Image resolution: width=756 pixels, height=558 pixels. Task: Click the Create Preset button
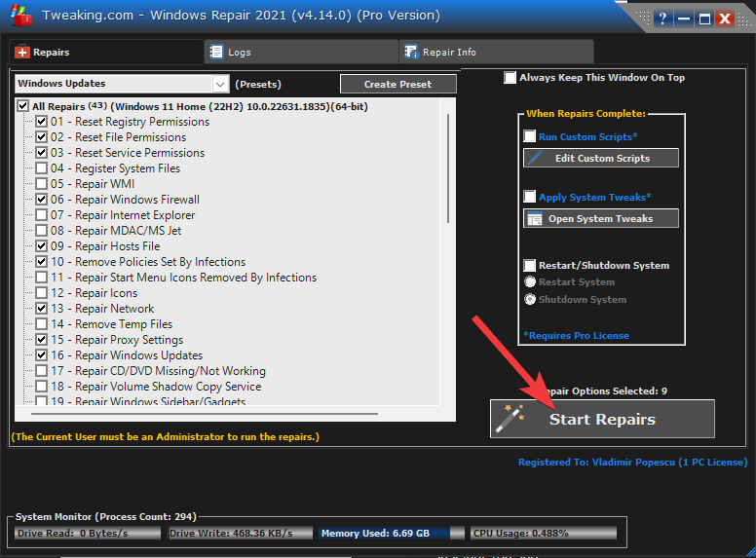[x=397, y=84]
